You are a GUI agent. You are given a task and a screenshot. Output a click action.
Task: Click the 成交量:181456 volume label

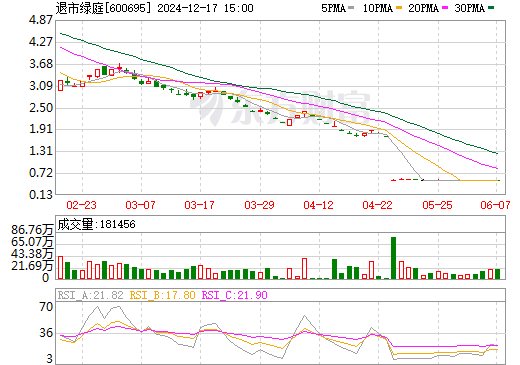tap(96, 224)
